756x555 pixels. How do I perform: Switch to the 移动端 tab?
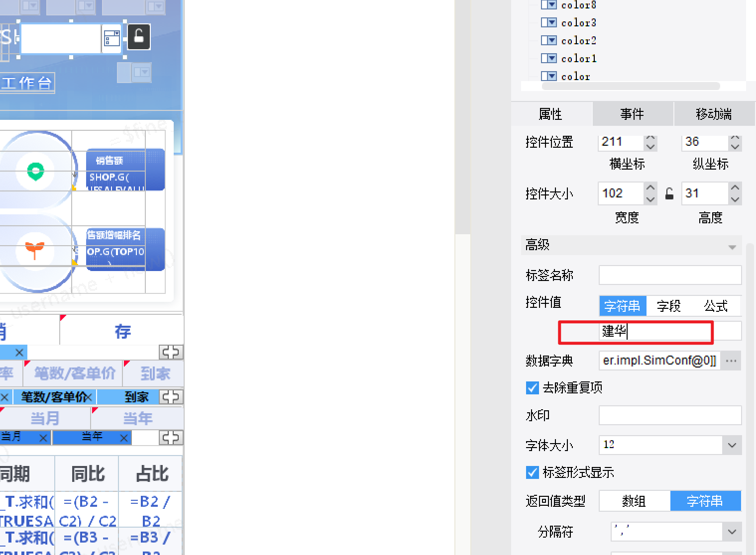click(x=714, y=114)
